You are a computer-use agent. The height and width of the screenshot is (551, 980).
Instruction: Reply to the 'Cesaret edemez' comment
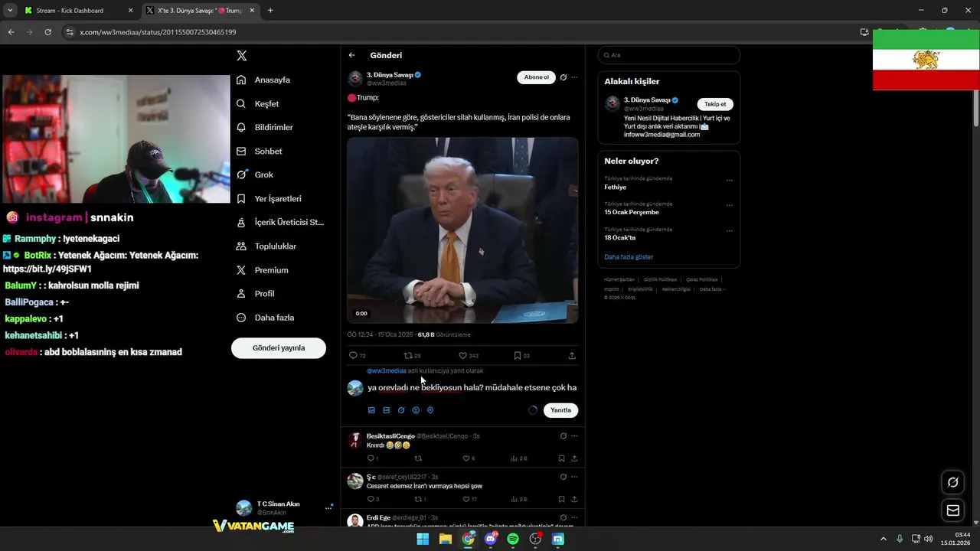pyautogui.click(x=371, y=499)
